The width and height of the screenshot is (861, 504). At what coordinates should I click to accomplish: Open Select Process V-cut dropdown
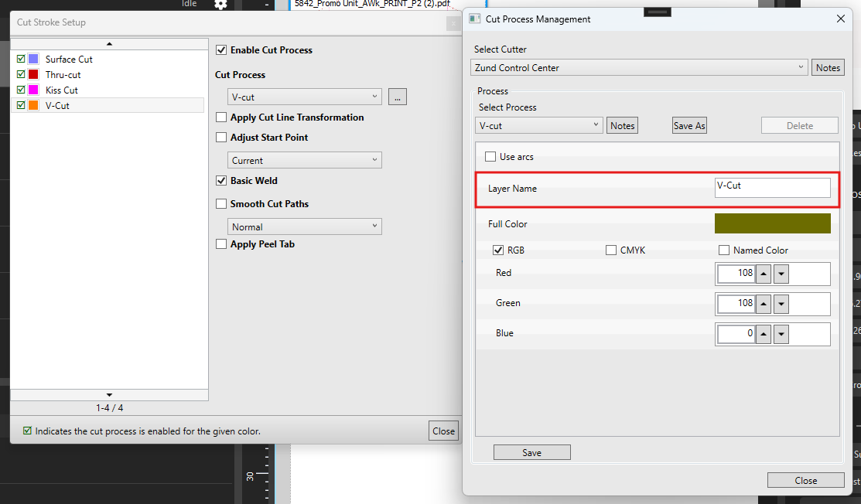pyautogui.click(x=538, y=125)
